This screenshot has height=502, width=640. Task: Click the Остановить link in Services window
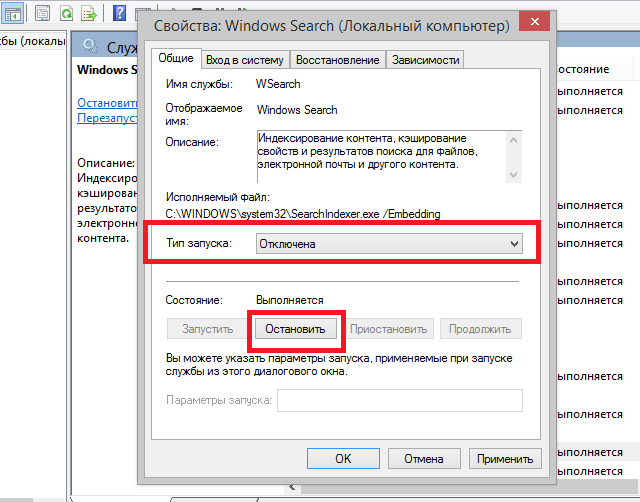107,103
